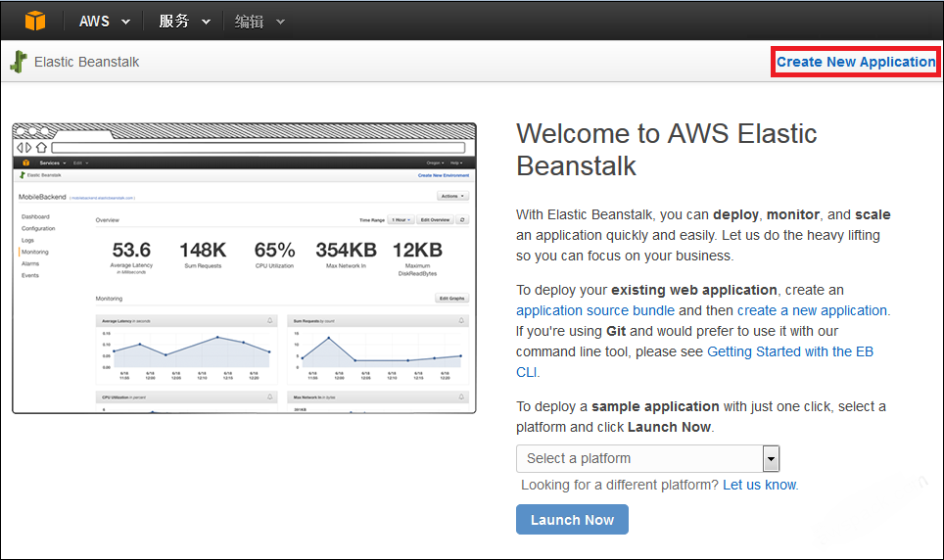Screen dimensions: 944x560
Task: Click the Launch Now button
Action: coord(572,519)
